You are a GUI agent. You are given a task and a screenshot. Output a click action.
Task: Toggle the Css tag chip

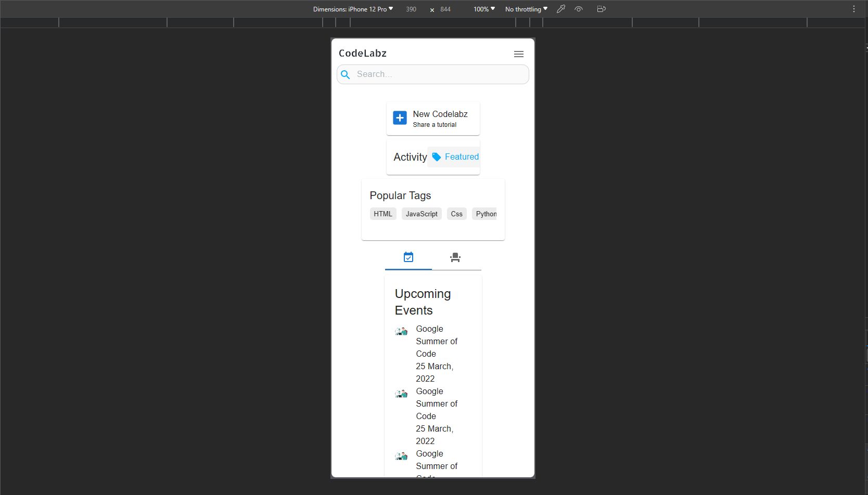click(x=456, y=214)
